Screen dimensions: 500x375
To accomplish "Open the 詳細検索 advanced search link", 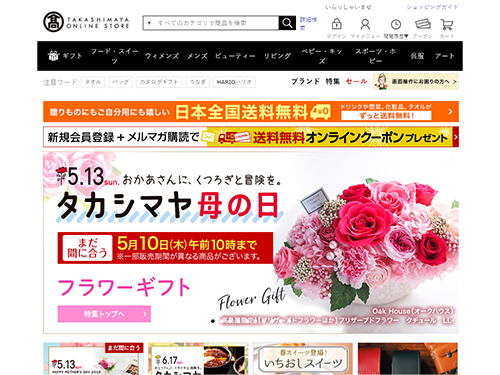I will (x=308, y=24).
